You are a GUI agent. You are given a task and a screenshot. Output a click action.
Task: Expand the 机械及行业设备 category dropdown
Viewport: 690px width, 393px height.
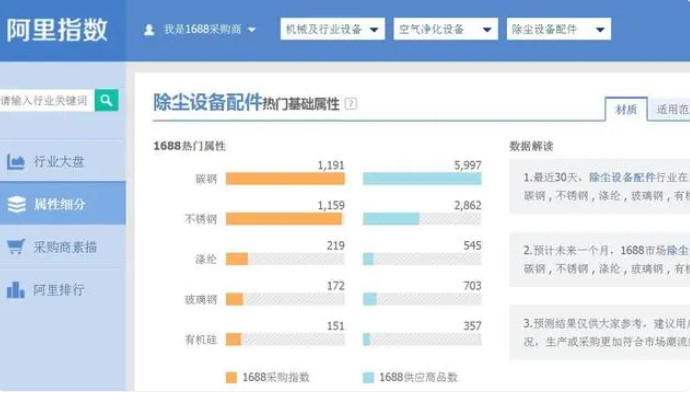point(333,29)
